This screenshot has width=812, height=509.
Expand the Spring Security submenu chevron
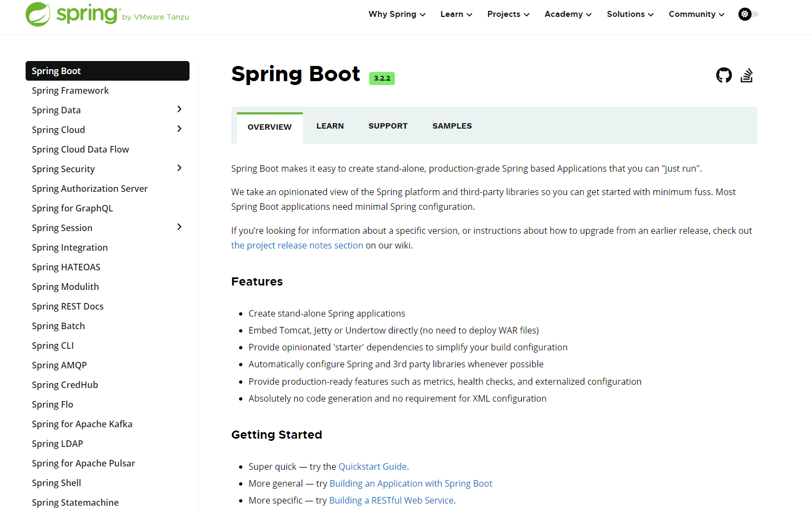[179, 168]
